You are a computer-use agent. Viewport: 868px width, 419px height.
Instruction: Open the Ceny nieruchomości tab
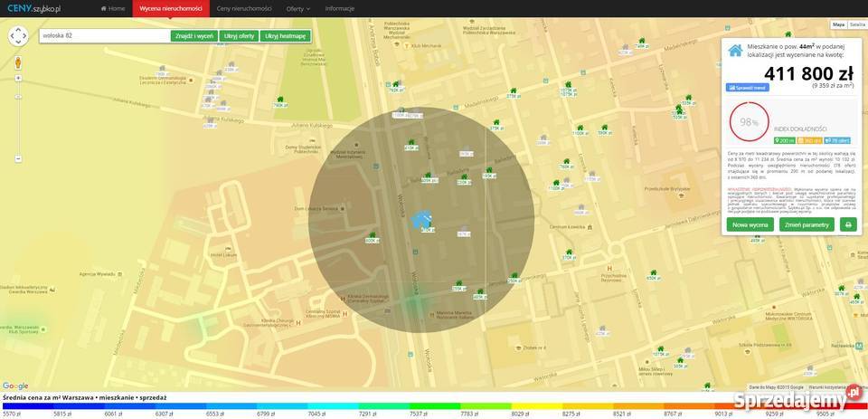click(x=243, y=9)
